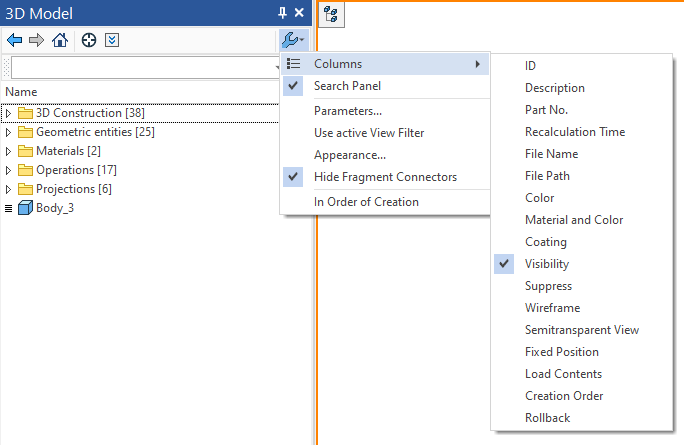The image size is (684, 445).
Task: Expand the Geometric entities [25] folder
Action: point(8,132)
